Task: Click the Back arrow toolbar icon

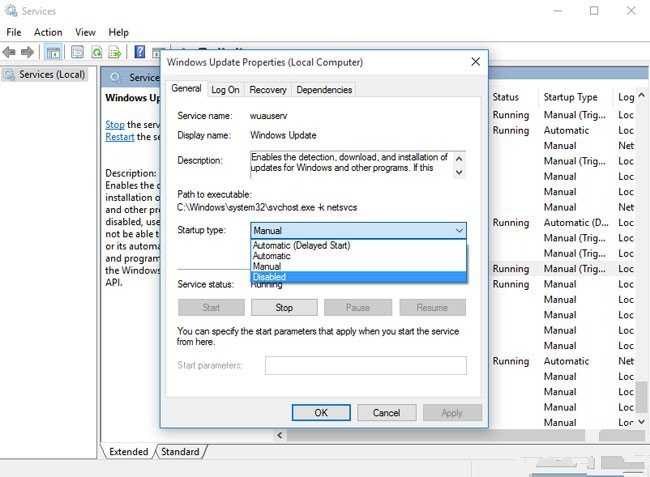Action: tap(9, 52)
